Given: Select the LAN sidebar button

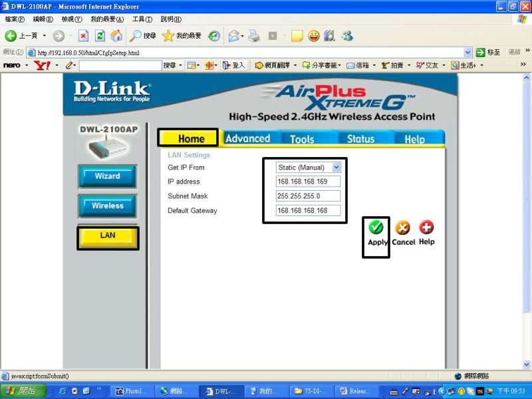Looking at the screenshot, I should 108,235.
